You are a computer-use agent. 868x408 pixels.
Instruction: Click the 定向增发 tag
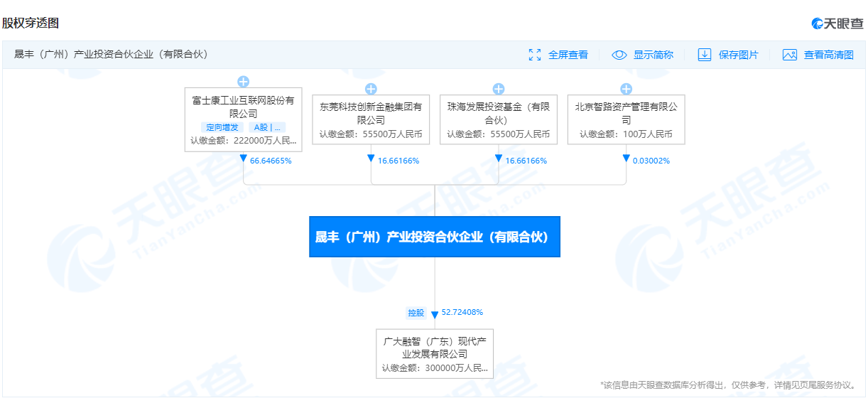[x=222, y=127]
